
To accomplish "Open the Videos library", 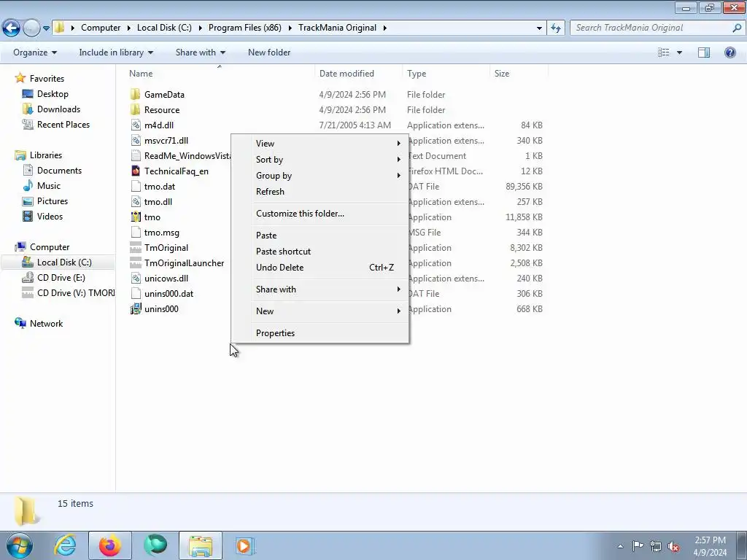I will click(50, 216).
